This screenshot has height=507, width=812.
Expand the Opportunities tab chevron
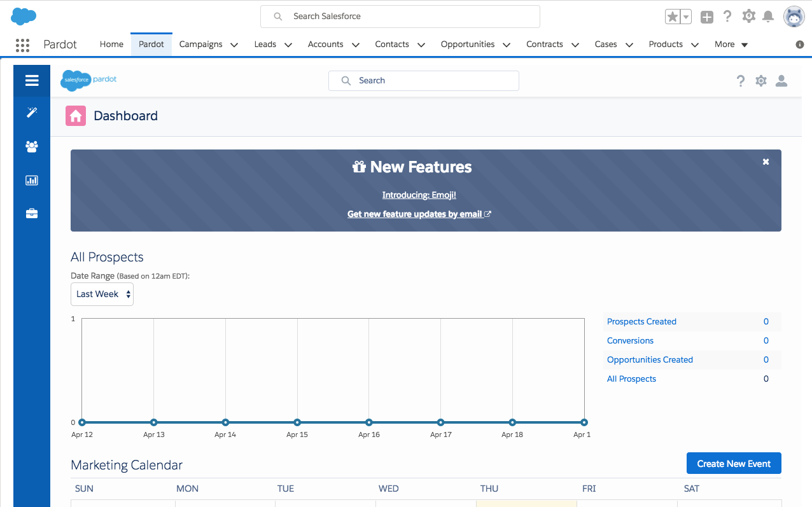pos(507,45)
